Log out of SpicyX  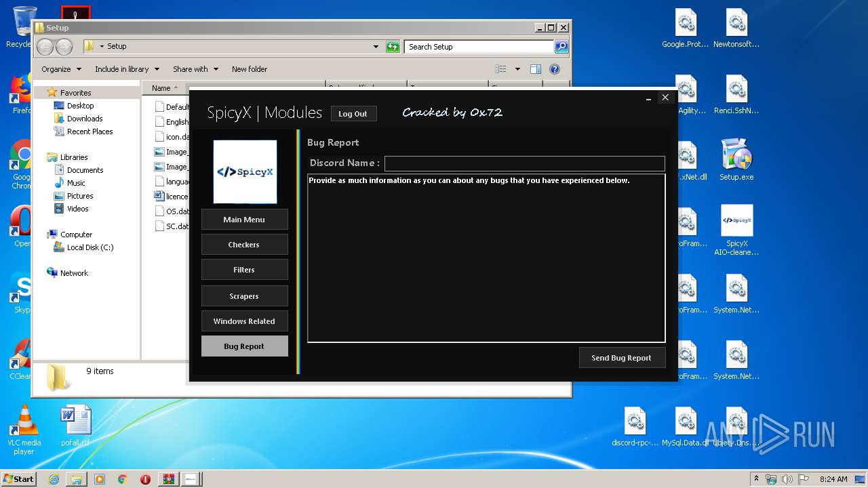(x=353, y=114)
